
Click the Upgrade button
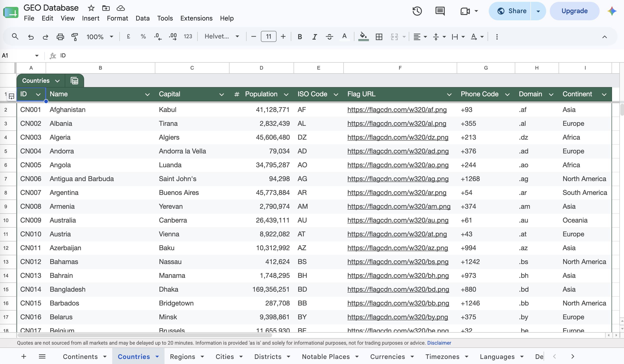click(x=574, y=11)
